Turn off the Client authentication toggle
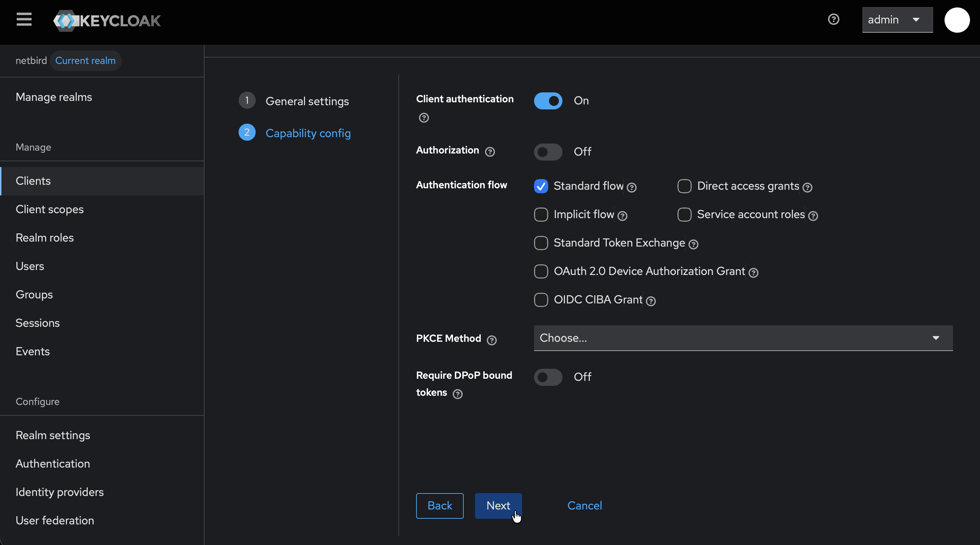This screenshot has height=545, width=980. coord(548,101)
